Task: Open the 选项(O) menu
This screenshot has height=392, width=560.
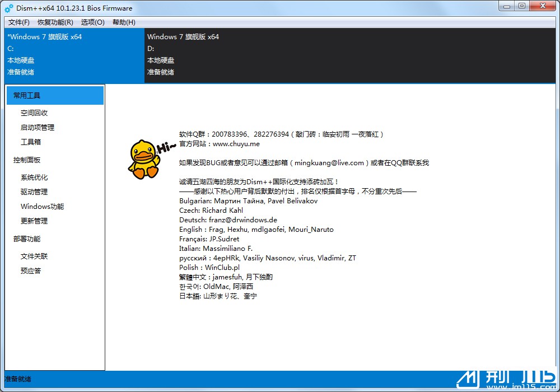Action: tap(93, 22)
